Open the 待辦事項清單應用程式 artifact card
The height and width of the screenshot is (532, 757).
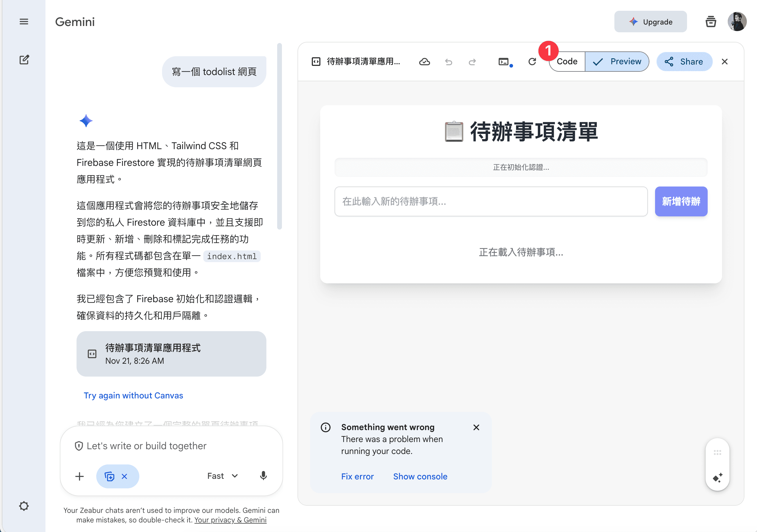(x=171, y=354)
